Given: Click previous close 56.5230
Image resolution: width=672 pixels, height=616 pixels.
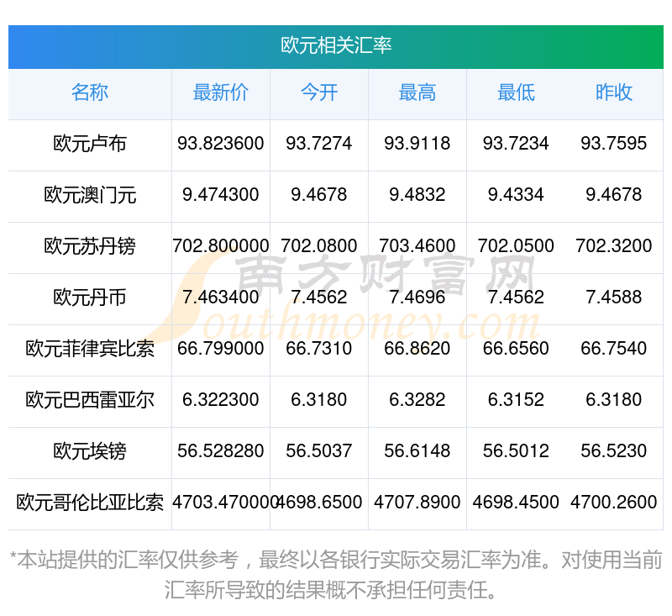Looking at the screenshot, I should (x=614, y=450).
